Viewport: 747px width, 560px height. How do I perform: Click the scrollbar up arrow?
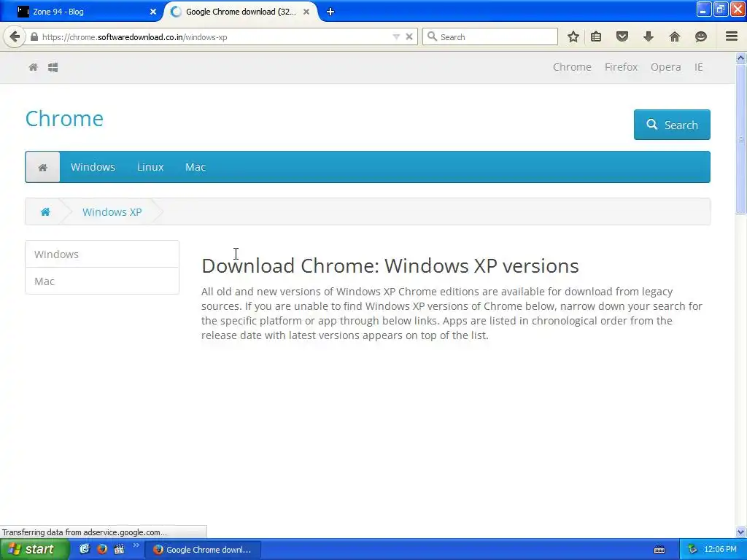pyautogui.click(x=741, y=58)
